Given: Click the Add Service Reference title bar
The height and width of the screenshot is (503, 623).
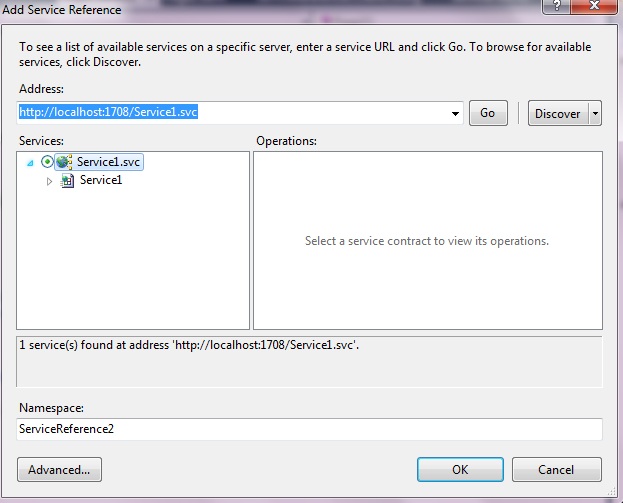Looking at the screenshot, I should (x=250, y=9).
